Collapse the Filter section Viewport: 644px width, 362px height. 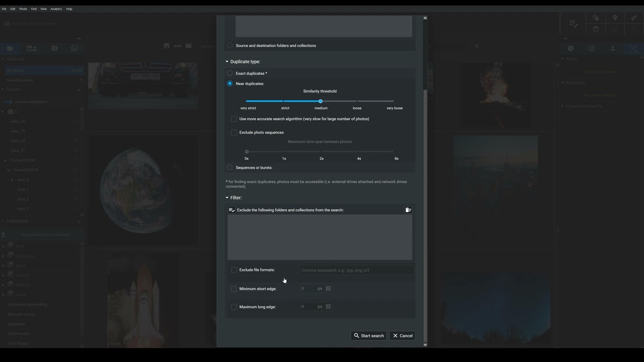pos(227,198)
